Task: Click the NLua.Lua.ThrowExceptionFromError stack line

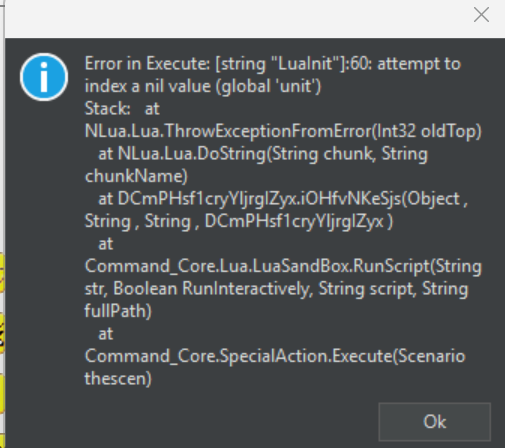Action: tap(283, 131)
